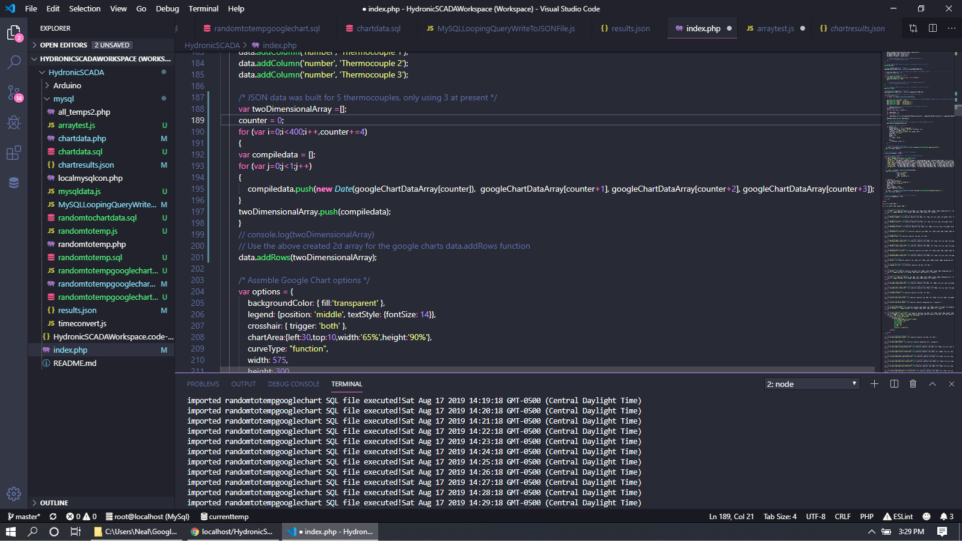Open errors and warnings count in status bar
The width and height of the screenshot is (962, 560).
click(81, 517)
